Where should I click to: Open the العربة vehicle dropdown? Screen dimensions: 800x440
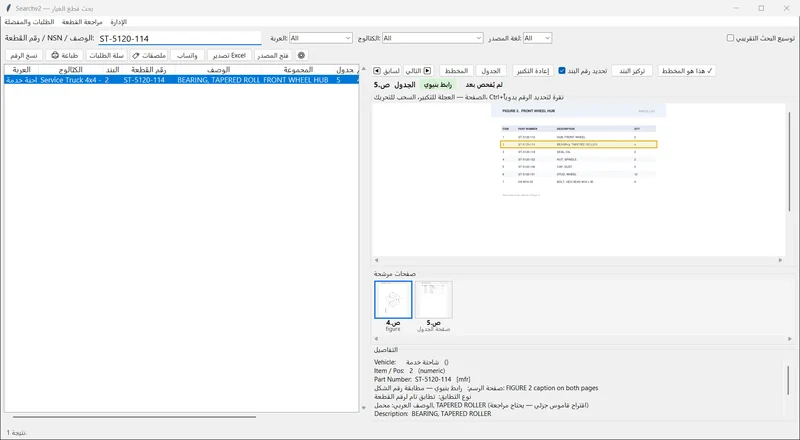pyautogui.click(x=320, y=38)
